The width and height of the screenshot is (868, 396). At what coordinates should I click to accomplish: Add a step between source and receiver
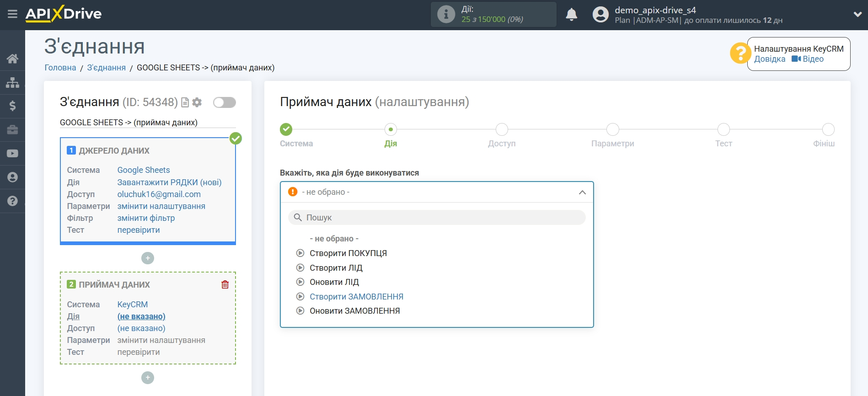pos(148,258)
